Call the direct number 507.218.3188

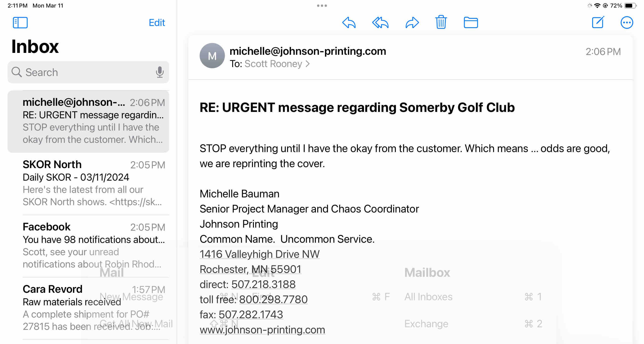263,285
